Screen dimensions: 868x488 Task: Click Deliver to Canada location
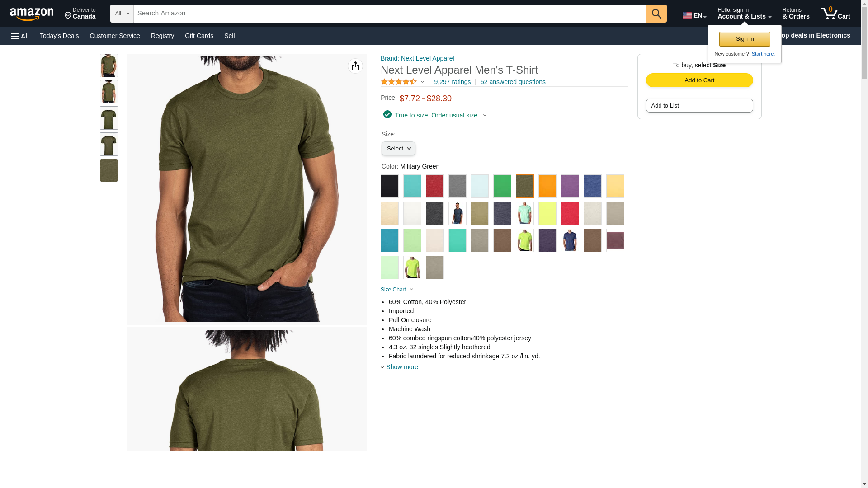[80, 14]
